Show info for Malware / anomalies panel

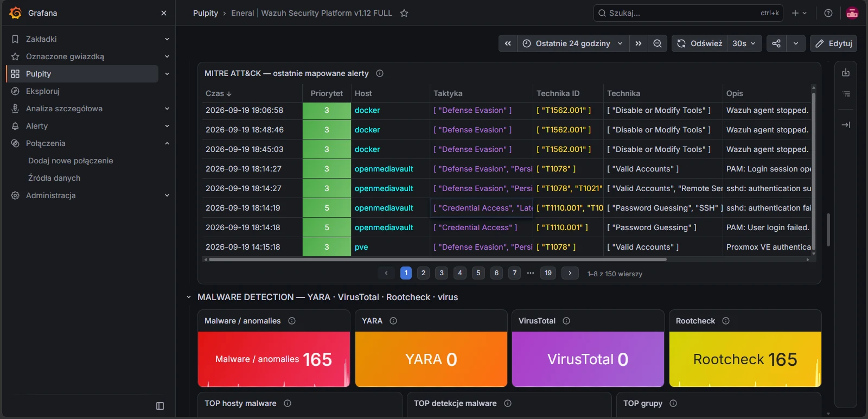pos(292,321)
